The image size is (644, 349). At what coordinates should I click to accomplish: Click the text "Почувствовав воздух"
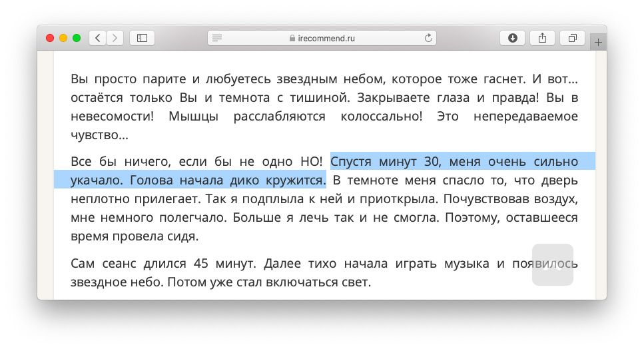(511, 198)
